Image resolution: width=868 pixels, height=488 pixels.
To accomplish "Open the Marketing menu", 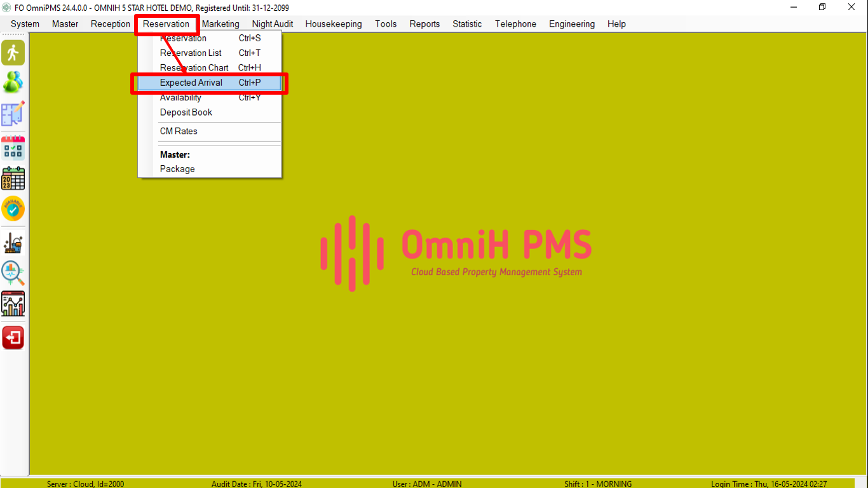I will pyautogui.click(x=220, y=24).
